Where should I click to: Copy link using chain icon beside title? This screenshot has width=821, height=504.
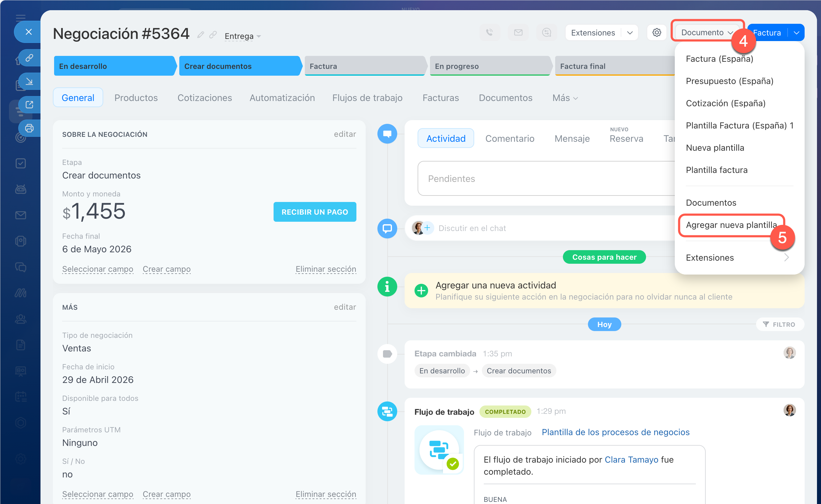point(213,35)
